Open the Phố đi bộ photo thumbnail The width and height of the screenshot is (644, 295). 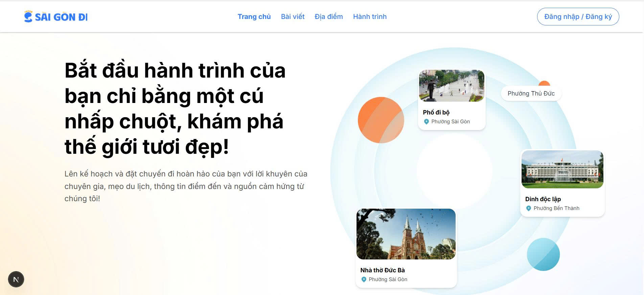[x=452, y=86]
